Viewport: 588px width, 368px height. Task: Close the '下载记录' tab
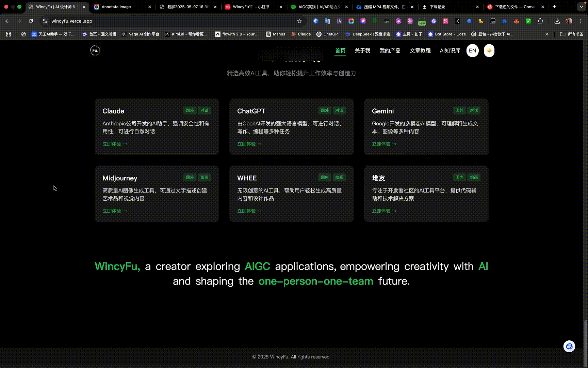click(x=477, y=7)
